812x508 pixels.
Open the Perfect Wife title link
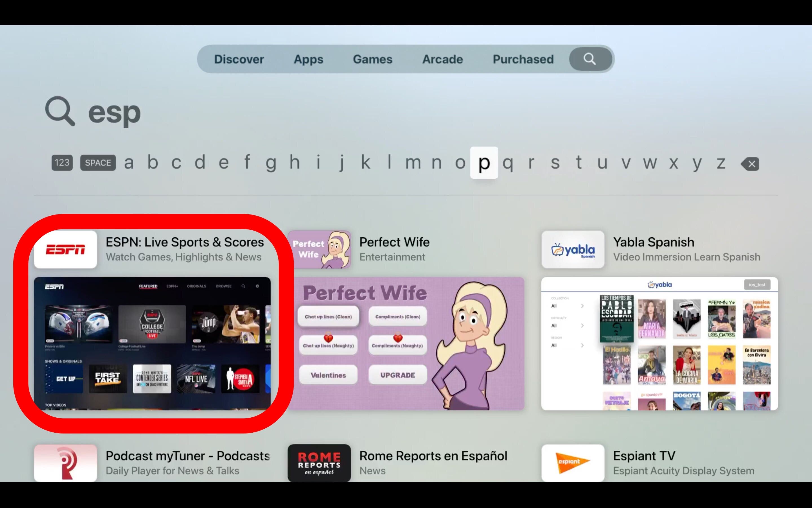(394, 242)
